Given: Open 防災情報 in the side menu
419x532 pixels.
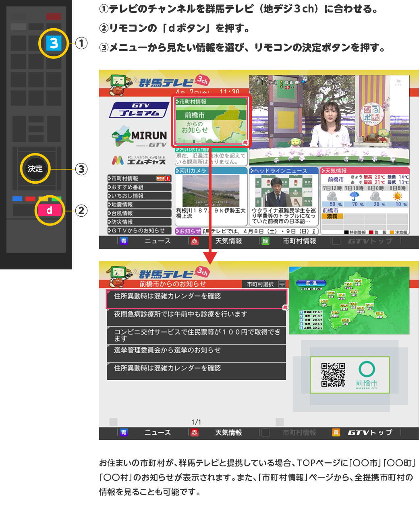Looking at the screenshot, I should tap(139, 221).
